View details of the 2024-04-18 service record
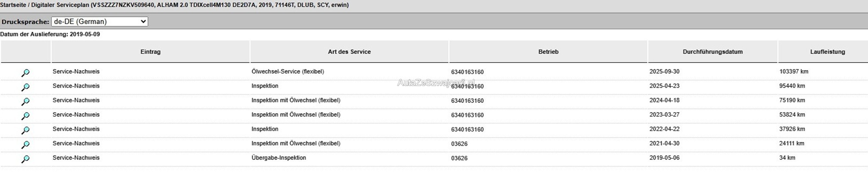868x173 pixels. [x=25, y=102]
